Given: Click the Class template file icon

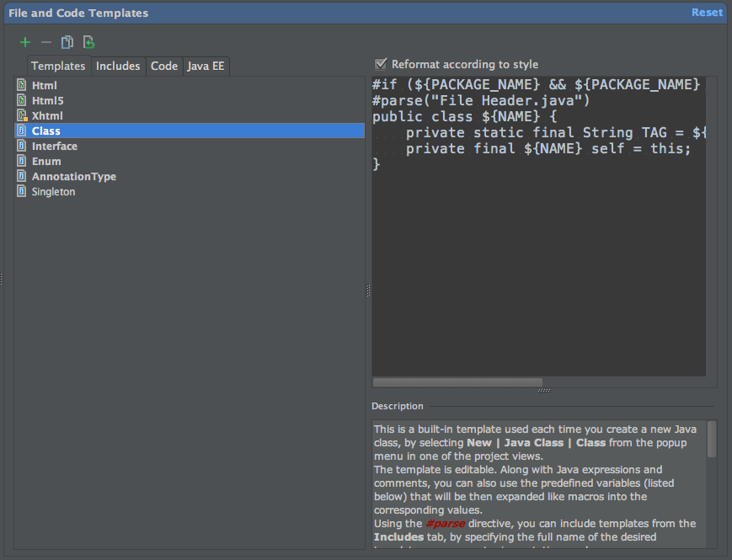Looking at the screenshot, I should [21, 131].
